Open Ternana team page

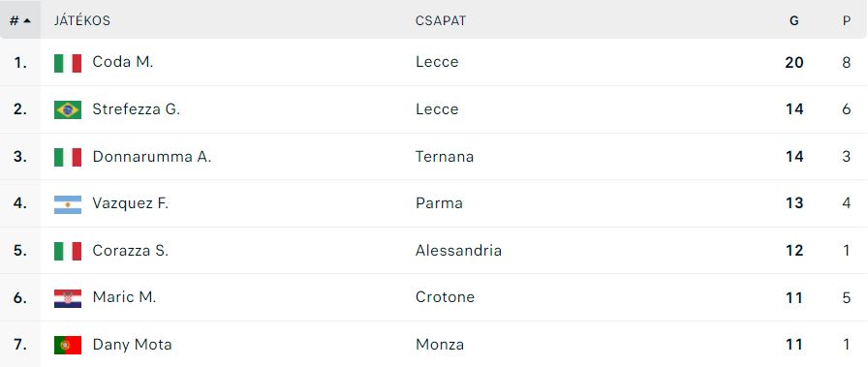[x=445, y=157]
